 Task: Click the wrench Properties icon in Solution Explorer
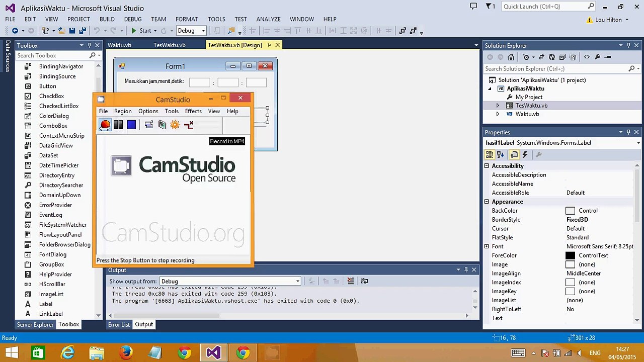tap(598, 57)
